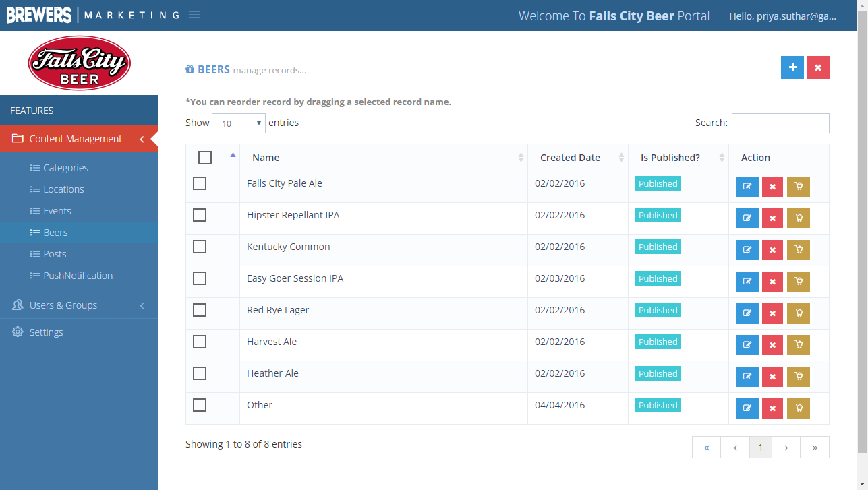The height and width of the screenshot is (490, 868).
Task: Click the Brewers Marketing logo
Action: (93, 15)
